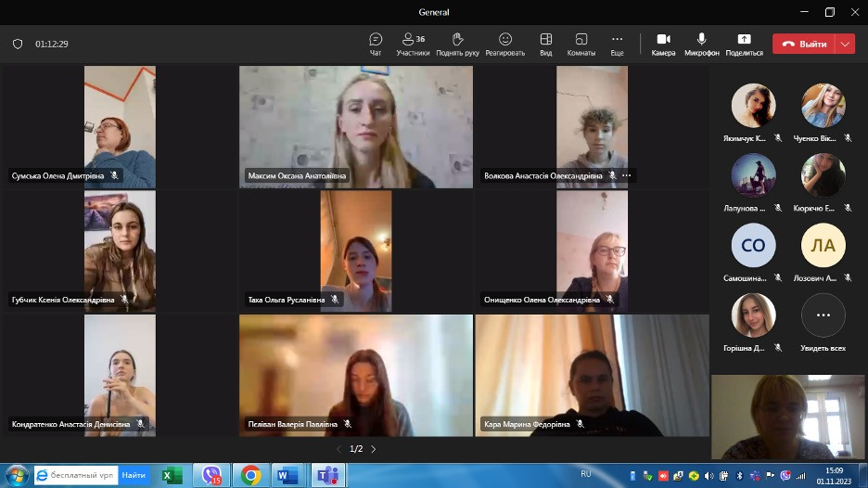
Task: Open the Chat (Чат) panel
Action: coord(376,44)
